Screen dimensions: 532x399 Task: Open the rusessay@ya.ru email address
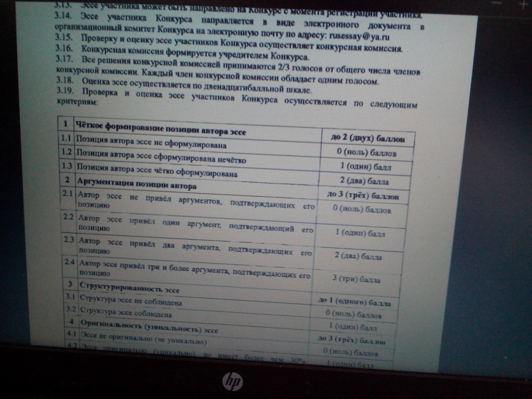359,37
